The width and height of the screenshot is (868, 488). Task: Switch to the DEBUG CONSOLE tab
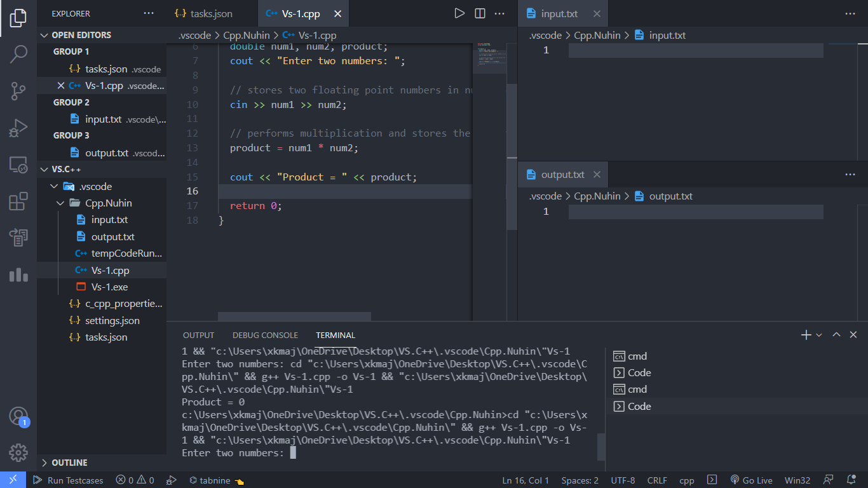click(265, 335)
